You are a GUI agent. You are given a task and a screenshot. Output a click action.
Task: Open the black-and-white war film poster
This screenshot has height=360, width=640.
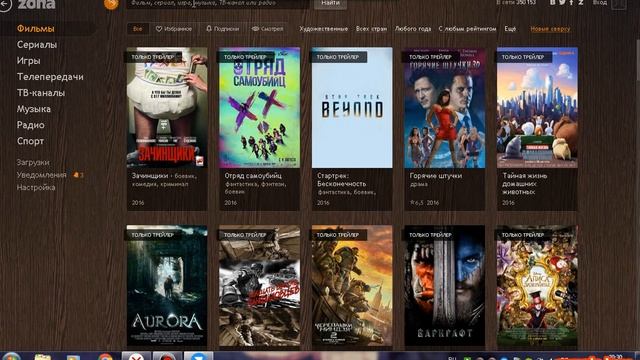pos(260,286)
